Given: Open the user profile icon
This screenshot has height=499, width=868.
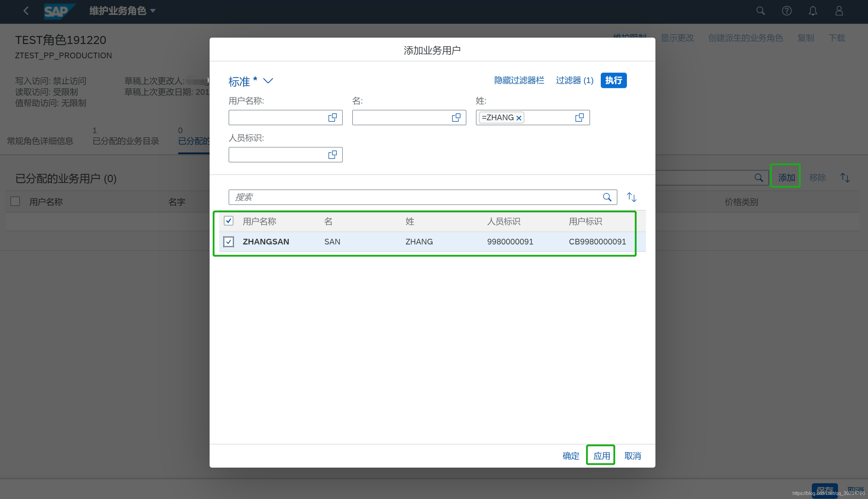Looking at the screenshot, I should [x=839, y=11].
